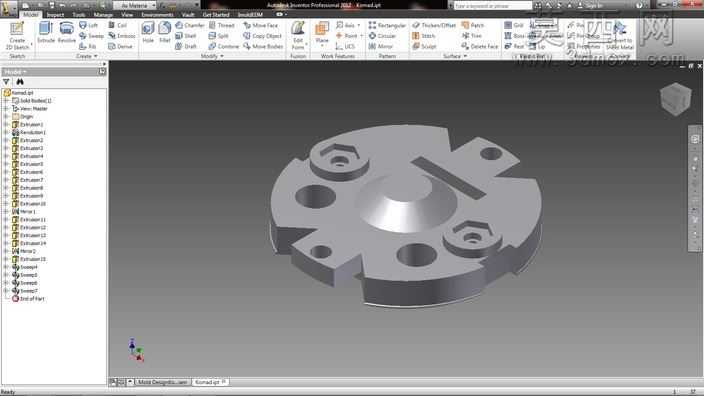Open the Model browser dropdown
The width and height of the screenshot is (704, 396).
click(15, 72)
